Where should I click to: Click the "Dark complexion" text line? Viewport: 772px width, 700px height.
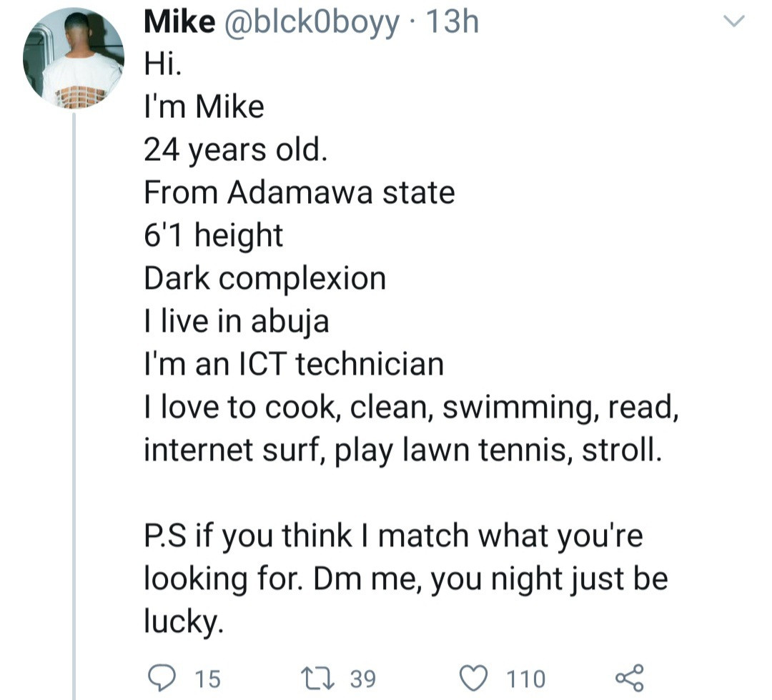265,278
